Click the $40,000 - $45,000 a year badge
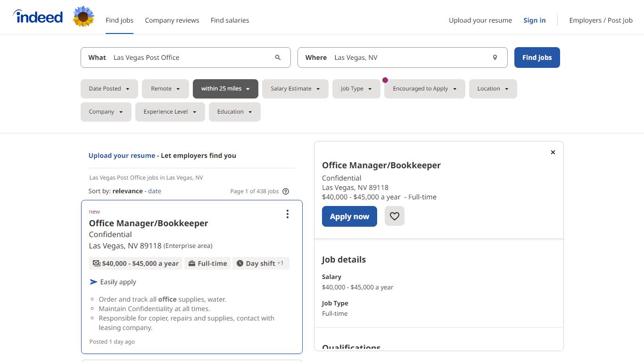Image resolution: width=644 pixels, height=362 pixels. [x=136, y=263]
